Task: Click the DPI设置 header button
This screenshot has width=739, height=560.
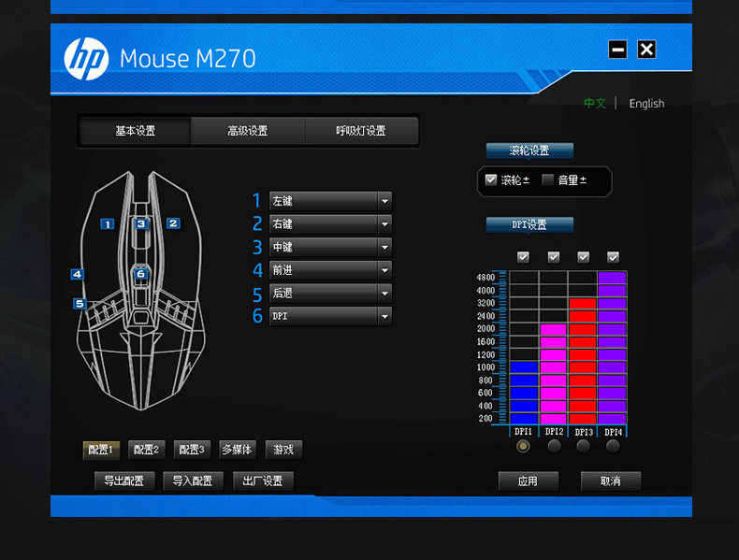Action: click(529, 224)
